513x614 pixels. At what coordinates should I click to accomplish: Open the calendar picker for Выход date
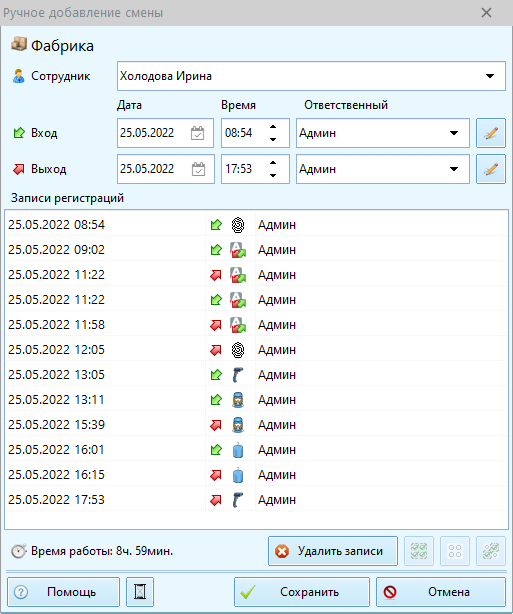point(198,169)
